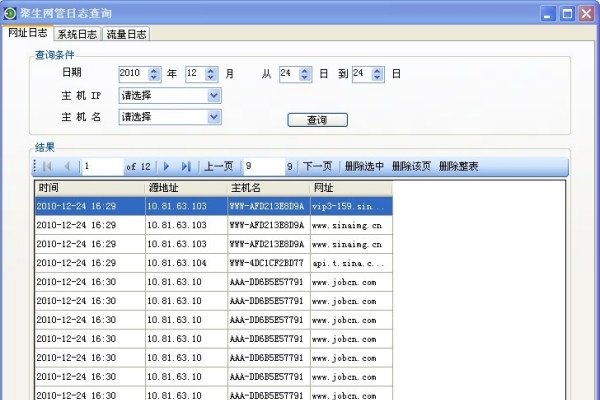The height and width of the screenshot is (400, 600).
Task: Click 上一页 previous page button
Action: coord(218,166)
